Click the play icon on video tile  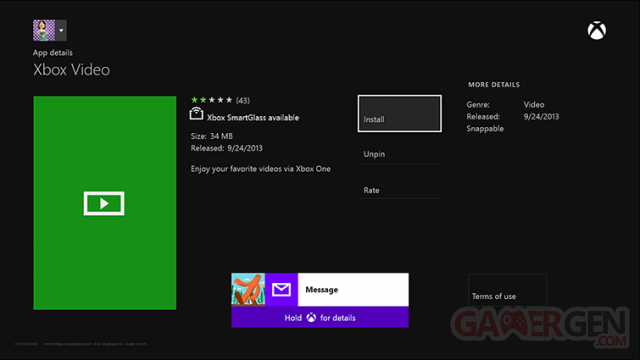pyautogui.click(x=104, y=203)
